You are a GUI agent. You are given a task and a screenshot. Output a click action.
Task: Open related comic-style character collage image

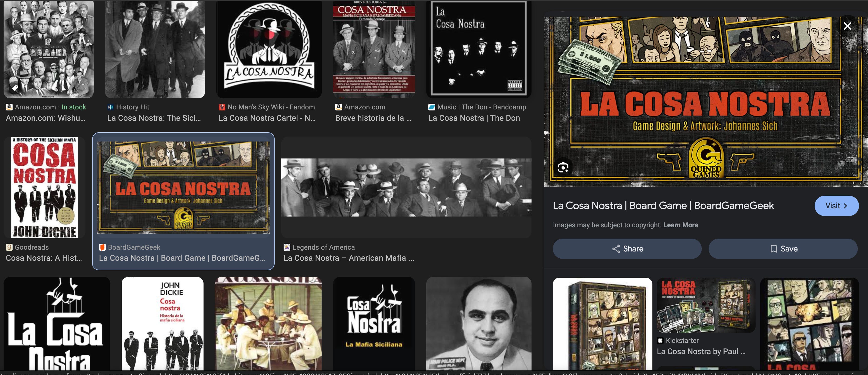pyautogui.click(x=809, y=324)
